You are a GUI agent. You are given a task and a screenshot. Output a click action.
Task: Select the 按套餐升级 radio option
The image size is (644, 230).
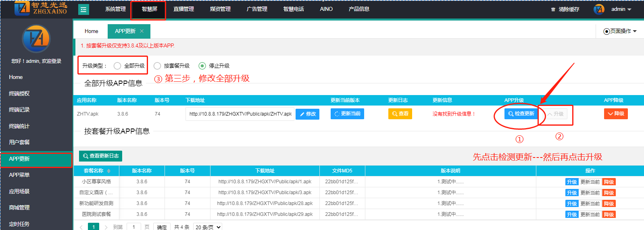point(157,66)
